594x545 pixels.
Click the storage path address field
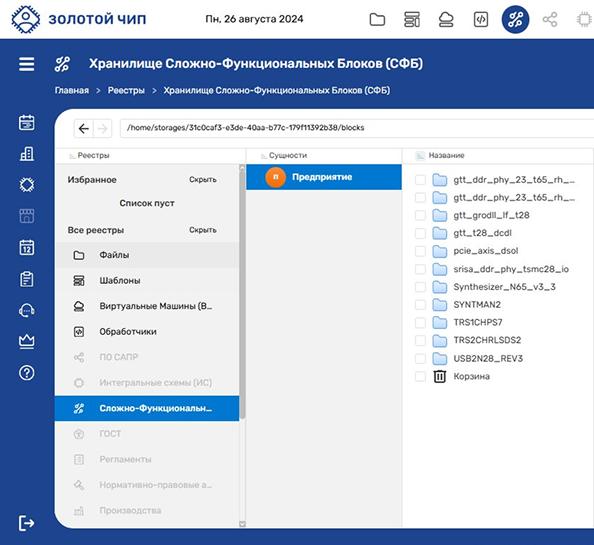(x=357, y=128)
